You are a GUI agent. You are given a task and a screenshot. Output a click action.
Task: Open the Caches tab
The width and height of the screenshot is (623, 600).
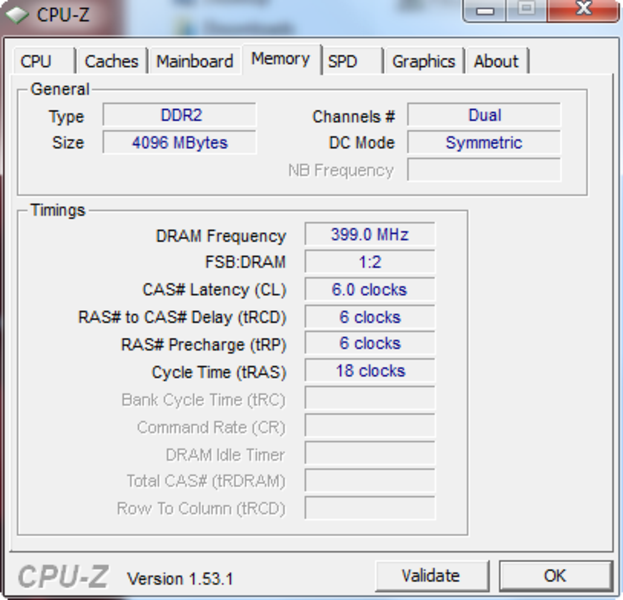[112, 61]
